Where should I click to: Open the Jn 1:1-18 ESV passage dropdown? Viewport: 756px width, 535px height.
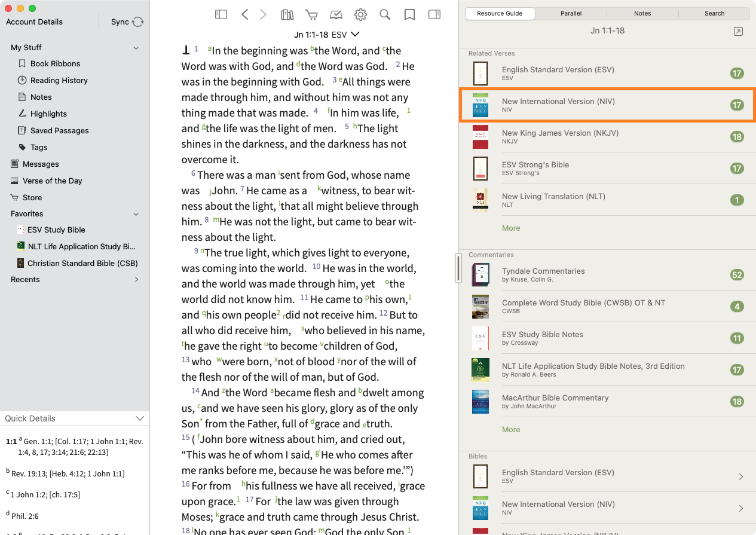327,35
